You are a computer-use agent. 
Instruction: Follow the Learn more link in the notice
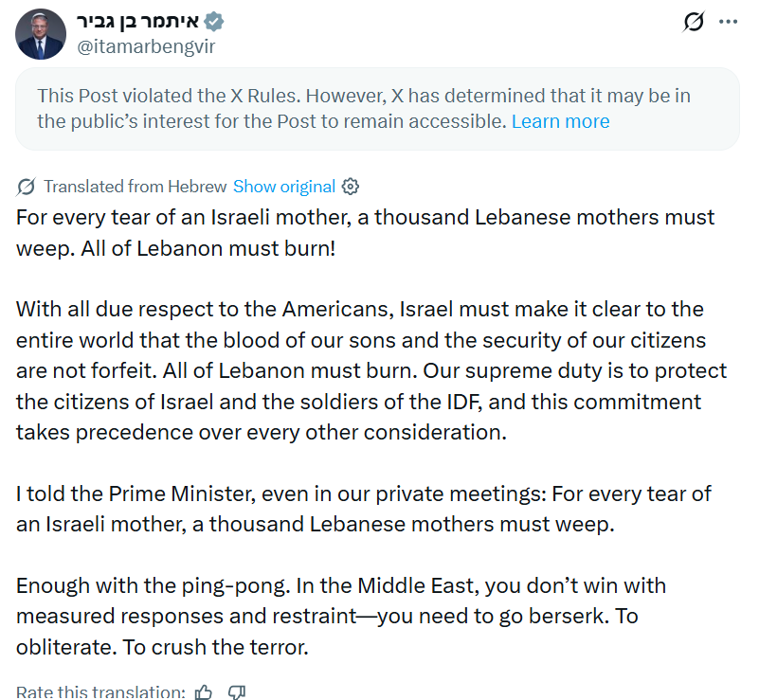(x=561, y=121)
